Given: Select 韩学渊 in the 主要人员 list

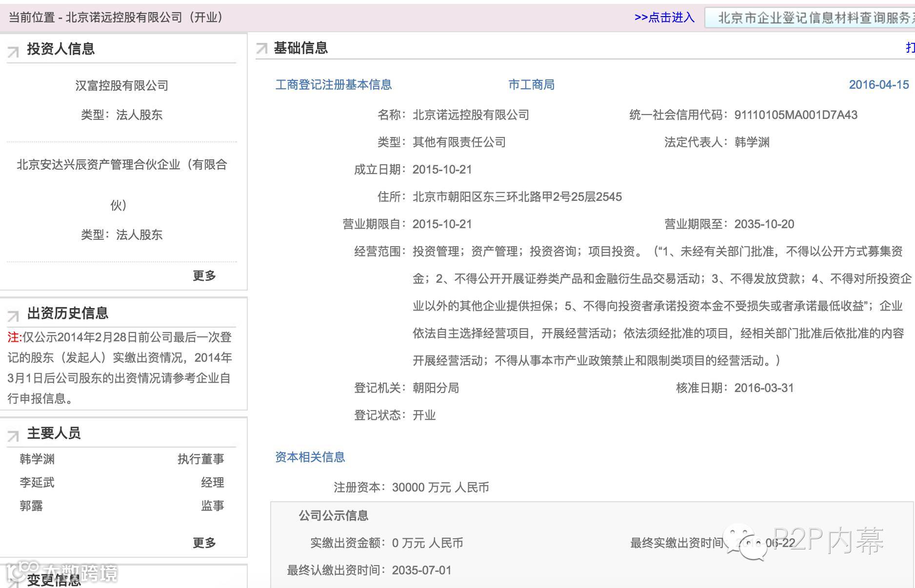Looking at the screenshot, I should point(37,459).
